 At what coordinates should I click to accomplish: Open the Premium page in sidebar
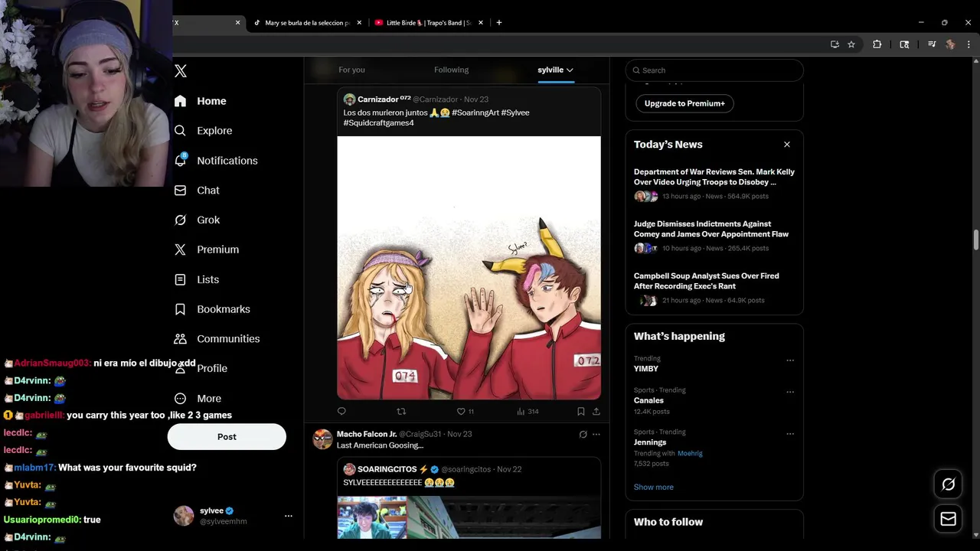pos(207,249)
